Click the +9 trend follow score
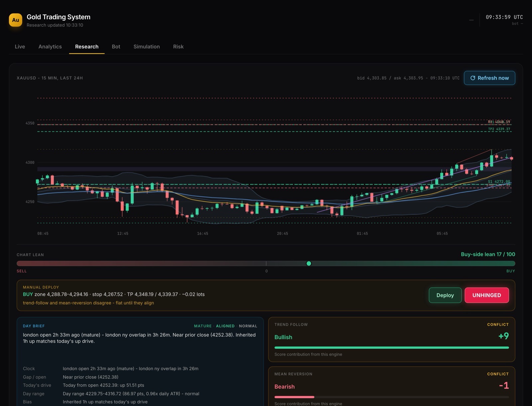This screenshot has height=406, width=532. click(x=503, y=336)
